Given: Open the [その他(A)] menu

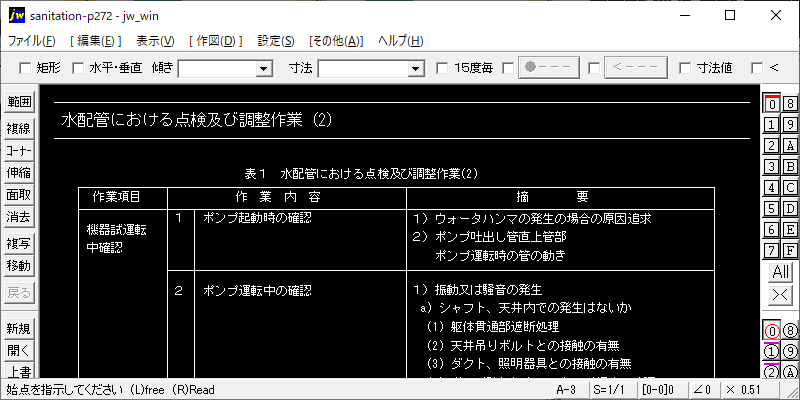Looking at the screenshot, I should pos(336,41).
